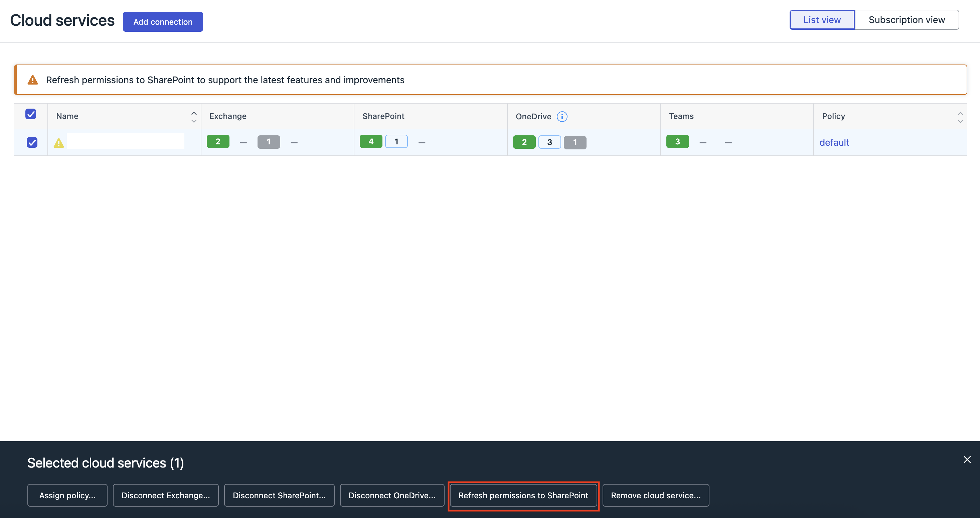980x518 pixels.
Task: Sort table by Policy column
Action: tap(960, 117)
